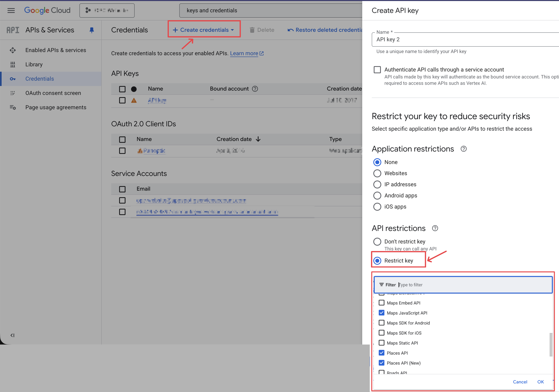Open the Learn more link

pyautogui.click(x=244, y=53)
